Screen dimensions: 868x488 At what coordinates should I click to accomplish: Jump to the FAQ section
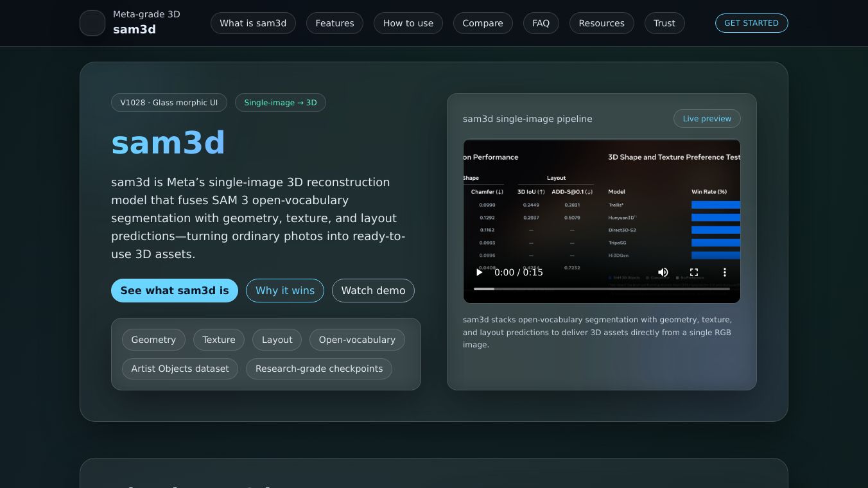[x=541, y=23]
